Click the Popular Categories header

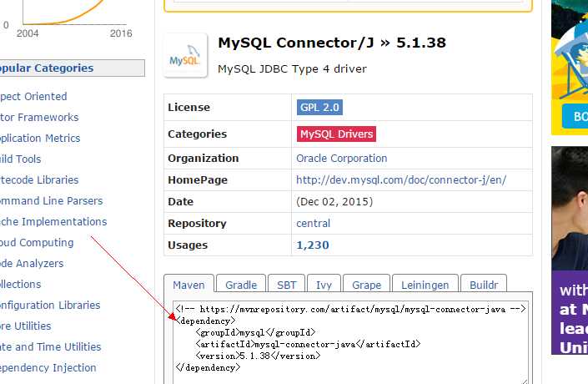[72, 68]
